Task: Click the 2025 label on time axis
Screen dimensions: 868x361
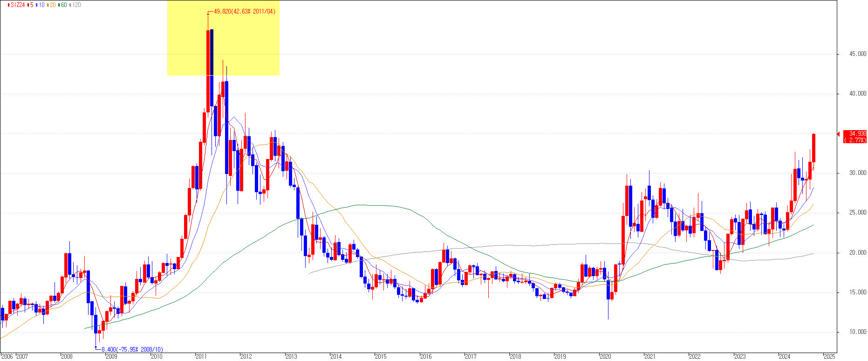Action: point(829,357)
